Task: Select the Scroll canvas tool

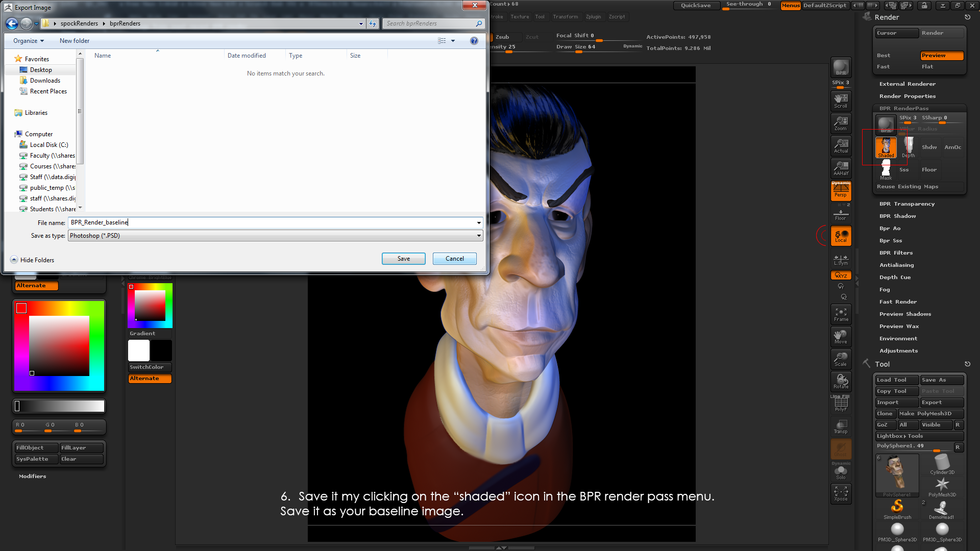Action: click(x=841, y=101)
